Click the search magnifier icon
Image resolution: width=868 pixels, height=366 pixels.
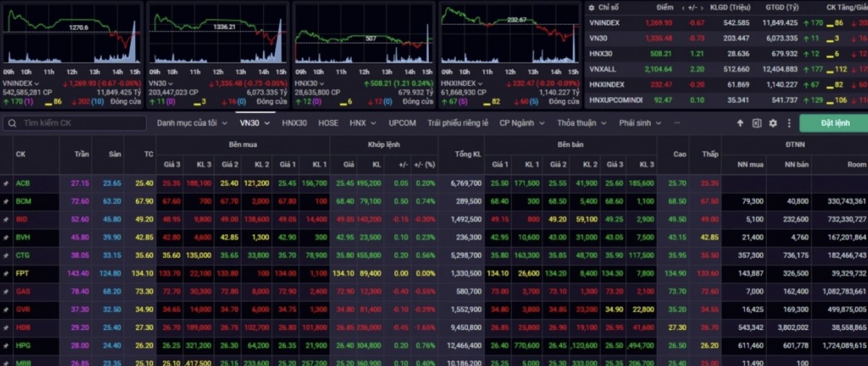click(x=12, y=124)
